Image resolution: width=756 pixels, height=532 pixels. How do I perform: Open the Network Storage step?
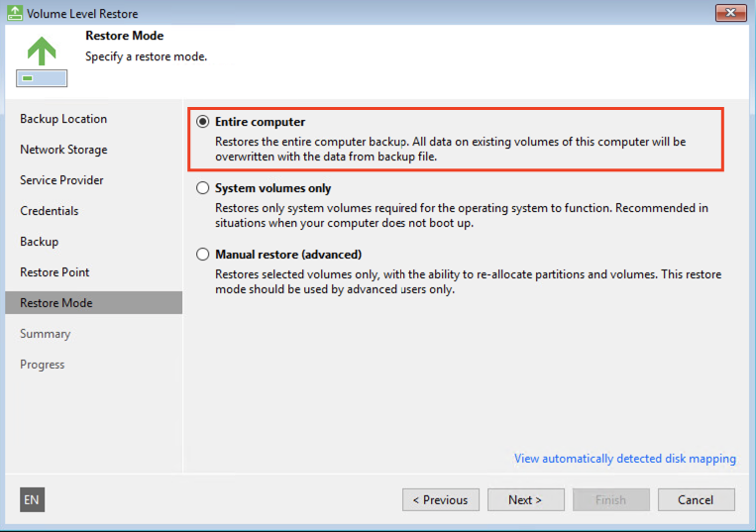pyautogui.click(x=63, y=150)
